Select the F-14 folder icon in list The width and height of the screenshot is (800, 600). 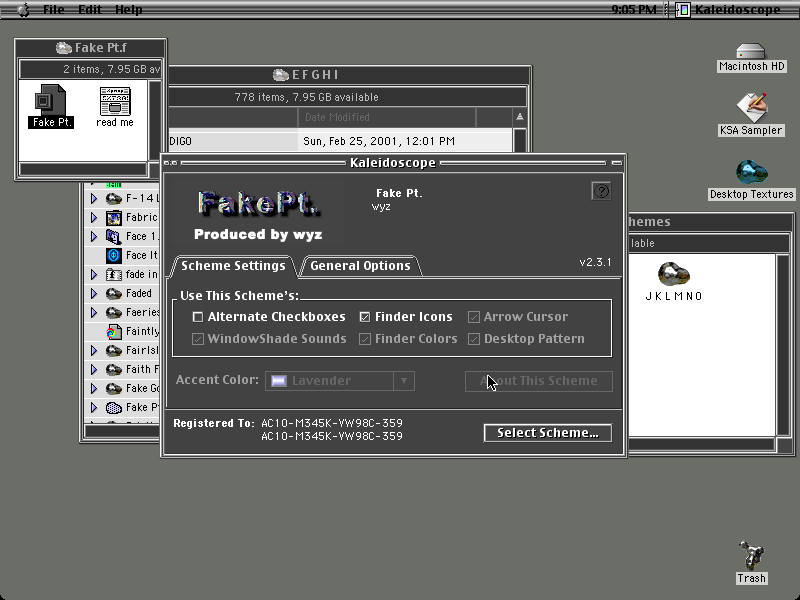[x=113, y=198]
